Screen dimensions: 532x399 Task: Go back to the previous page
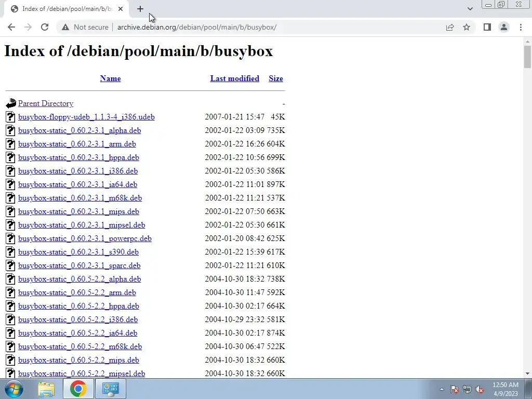click(11, 27)
